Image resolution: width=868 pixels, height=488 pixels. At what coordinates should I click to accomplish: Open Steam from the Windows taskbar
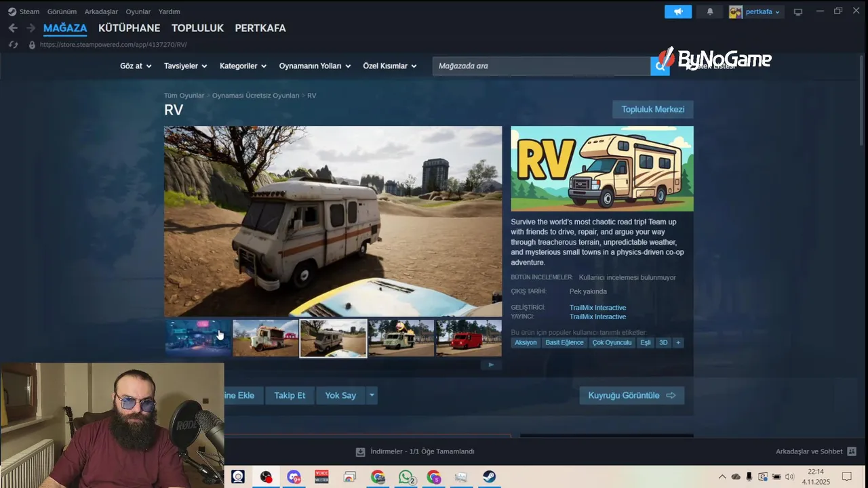(489, 477)
